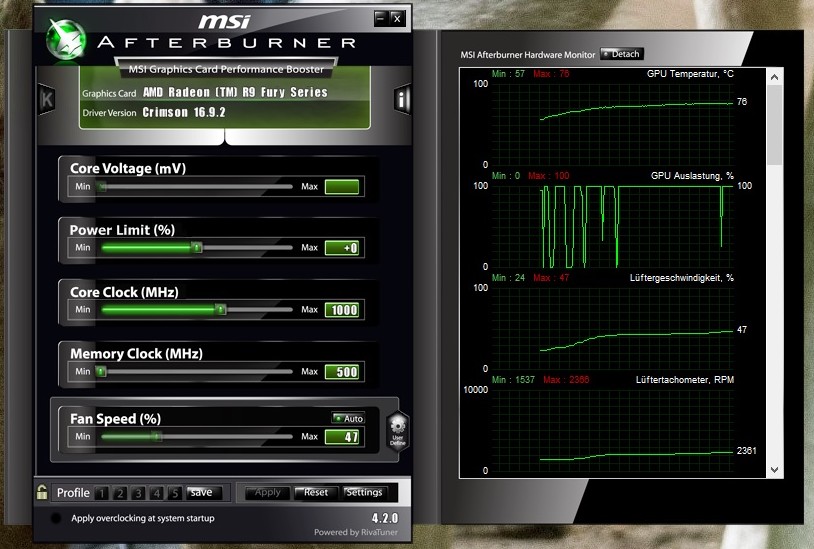
Task: Click the Powered by RivaTuner text
Action: pyautogui.click(x=356, y=532)
